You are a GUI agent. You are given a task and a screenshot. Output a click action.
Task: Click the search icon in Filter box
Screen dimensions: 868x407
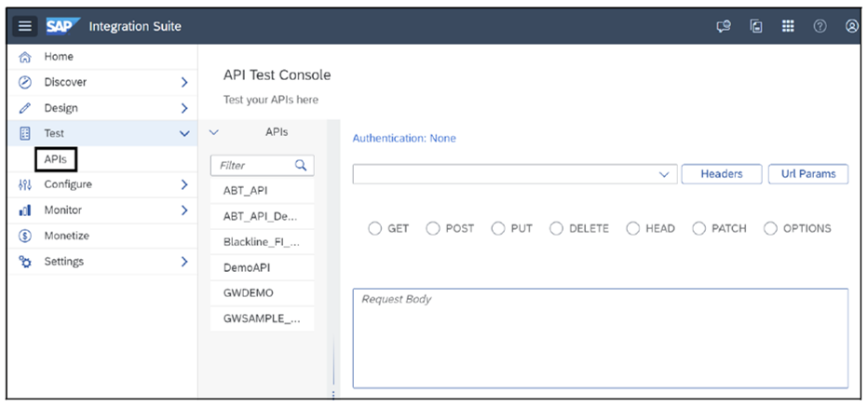click(301, 165)
